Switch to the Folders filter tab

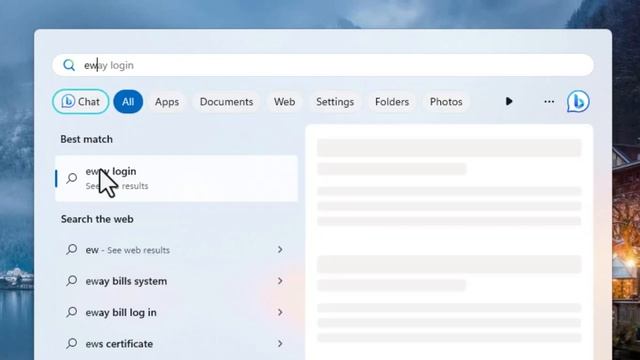tap(392, 102)
